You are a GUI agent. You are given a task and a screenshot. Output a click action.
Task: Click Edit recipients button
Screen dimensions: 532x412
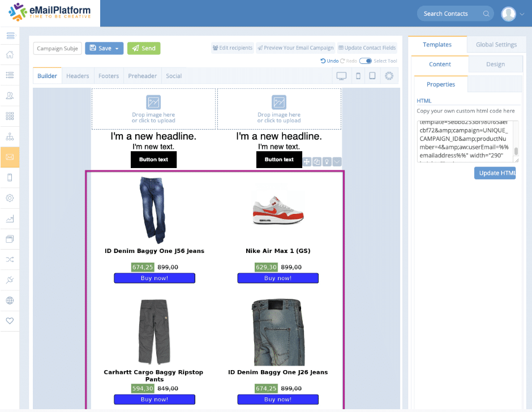coord(233,48)
